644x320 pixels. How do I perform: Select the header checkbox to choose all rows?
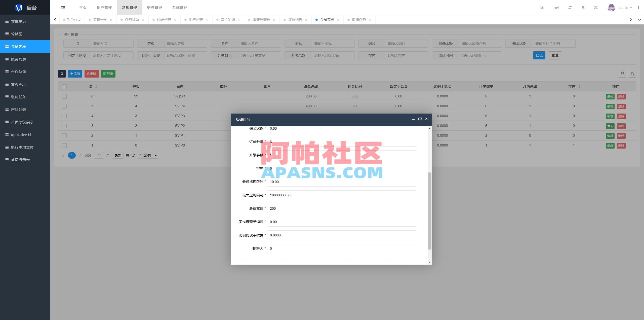point(64,86)
